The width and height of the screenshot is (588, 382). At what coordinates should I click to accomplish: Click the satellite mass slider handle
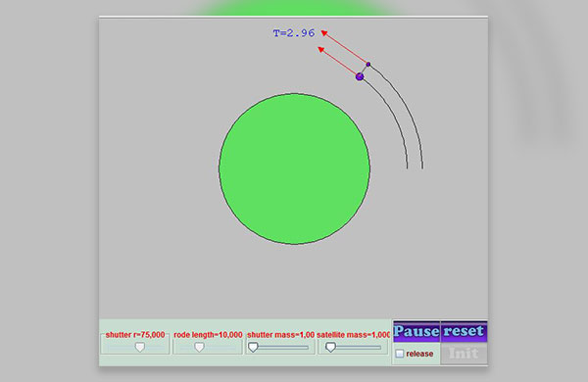(x=330, y=347)
